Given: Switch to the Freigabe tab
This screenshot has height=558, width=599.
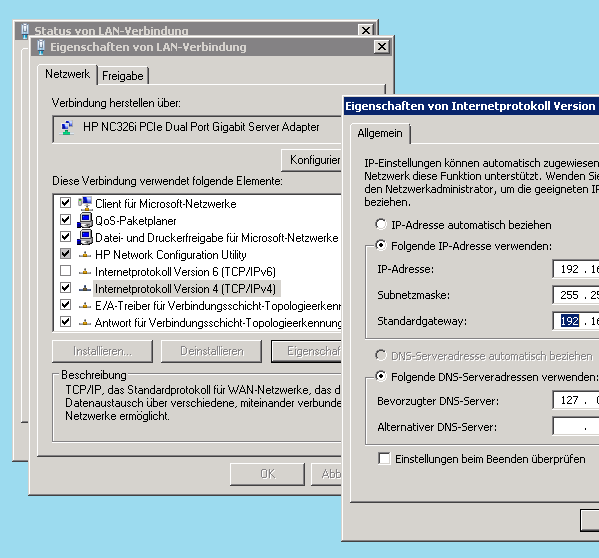Looking at the screenshot, I should click(x=123, y=76).
